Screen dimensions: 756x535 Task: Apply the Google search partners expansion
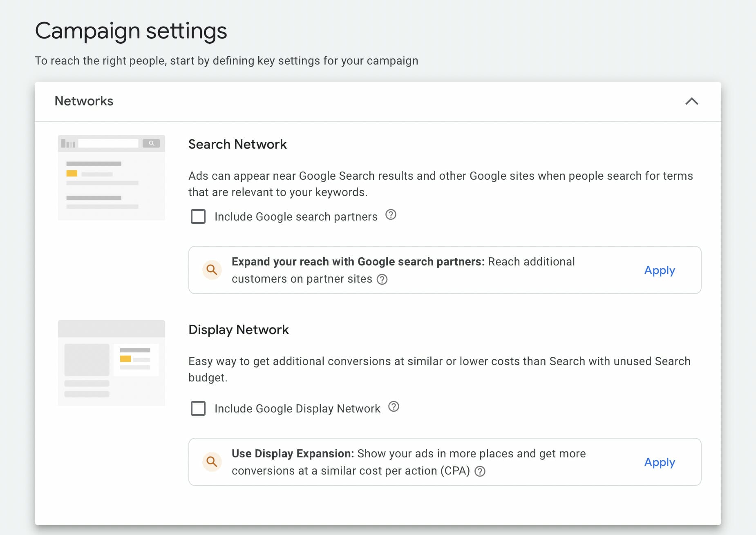[x=659, y=270]
